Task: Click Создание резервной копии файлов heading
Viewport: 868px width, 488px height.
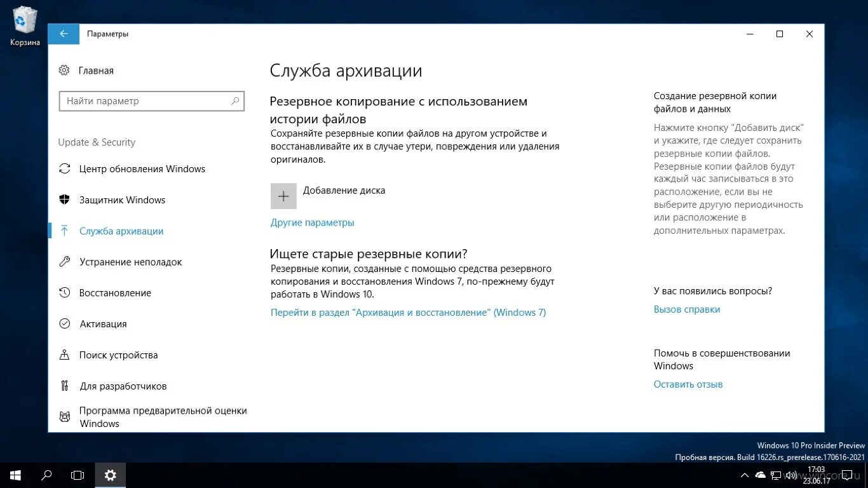Action: pos(715,102)
